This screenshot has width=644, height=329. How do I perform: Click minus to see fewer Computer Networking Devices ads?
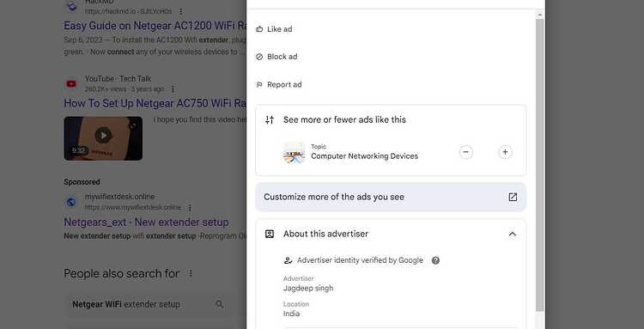(465, 152)
